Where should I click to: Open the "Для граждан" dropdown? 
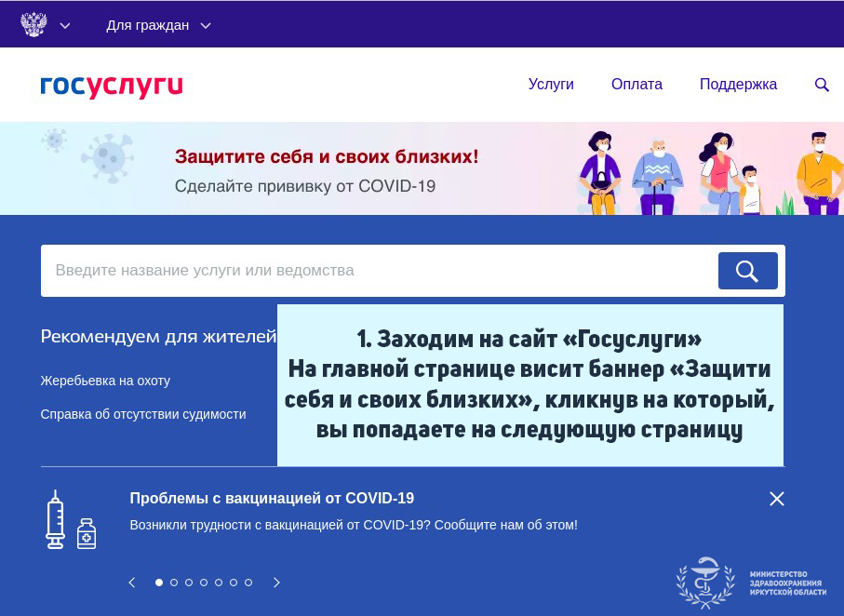coord(158,25)
